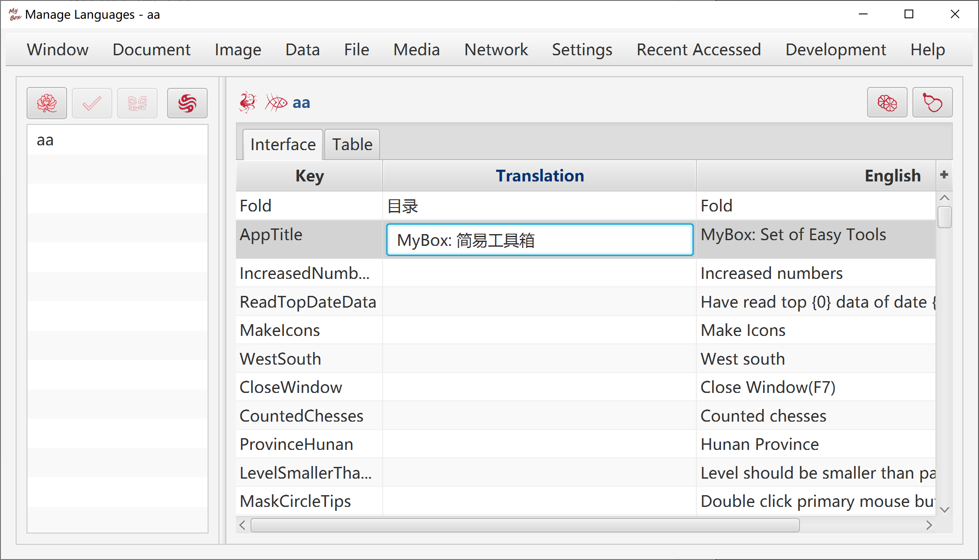Viewport: 979px width, 560px height.
Task: Open the Window menu
Action: [x=57, y=50]
